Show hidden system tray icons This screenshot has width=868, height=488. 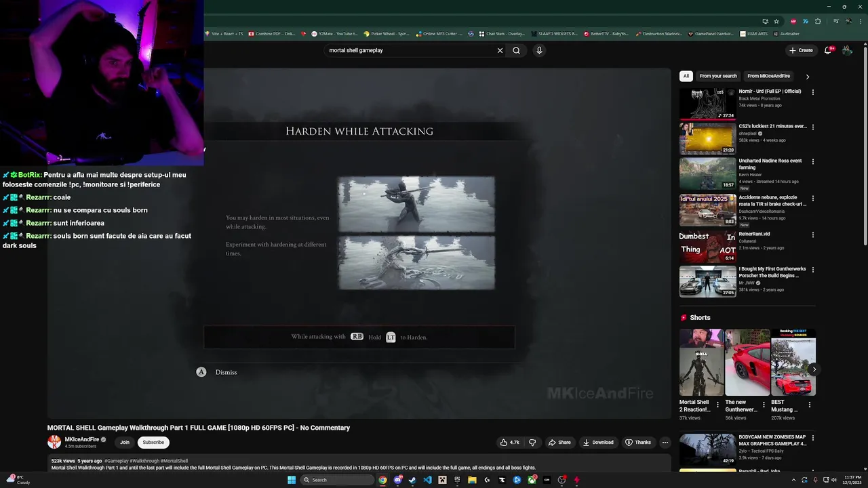794,480
